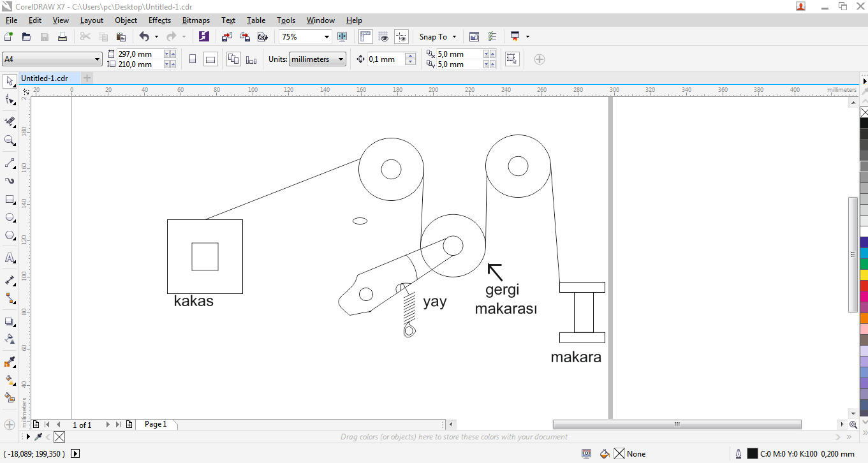Expand the page size A4 dropdown
The image size is (868, 463).
click(97, 59)
